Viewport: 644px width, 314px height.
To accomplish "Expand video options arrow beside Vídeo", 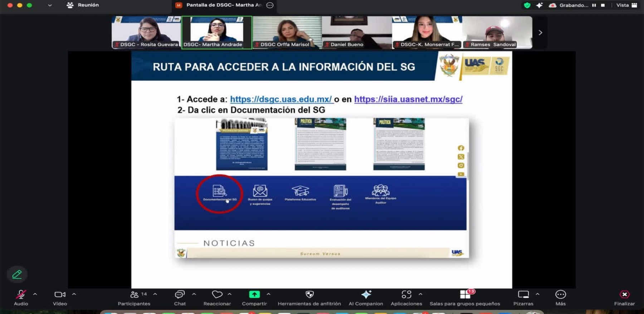I will coord(74,294).
